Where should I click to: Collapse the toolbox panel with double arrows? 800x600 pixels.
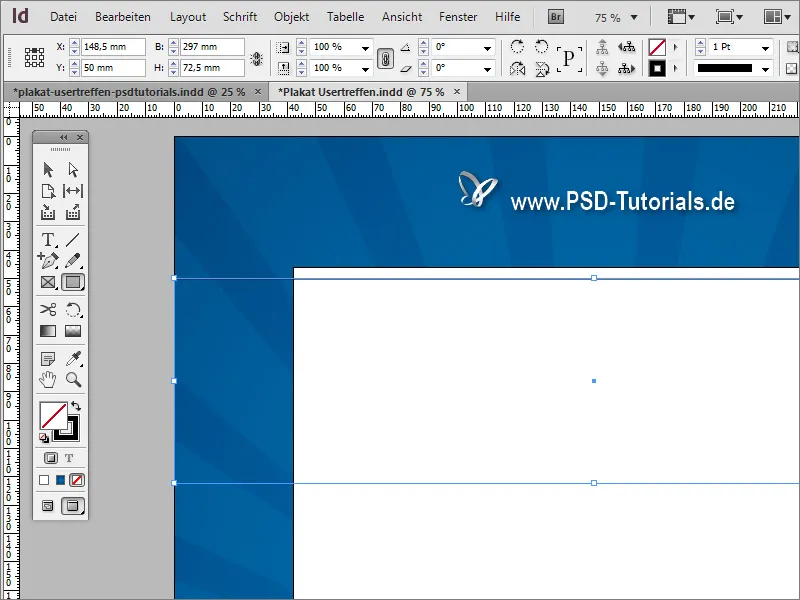click(x=63, y=137)
